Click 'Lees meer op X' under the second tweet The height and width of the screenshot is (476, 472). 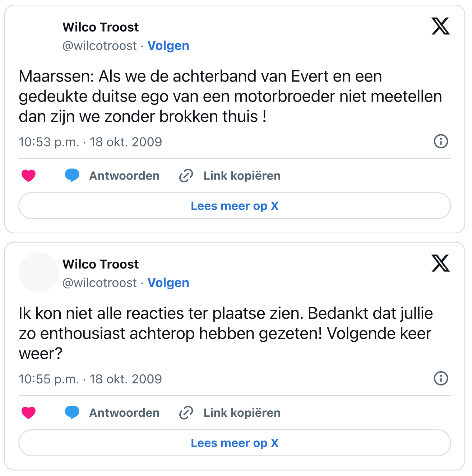click(235, 443)
